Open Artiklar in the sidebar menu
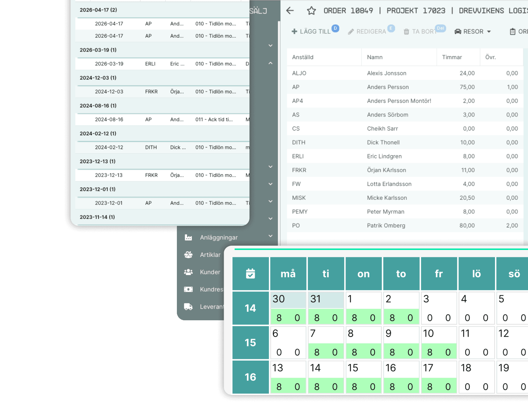 click(x=210, y=255)
